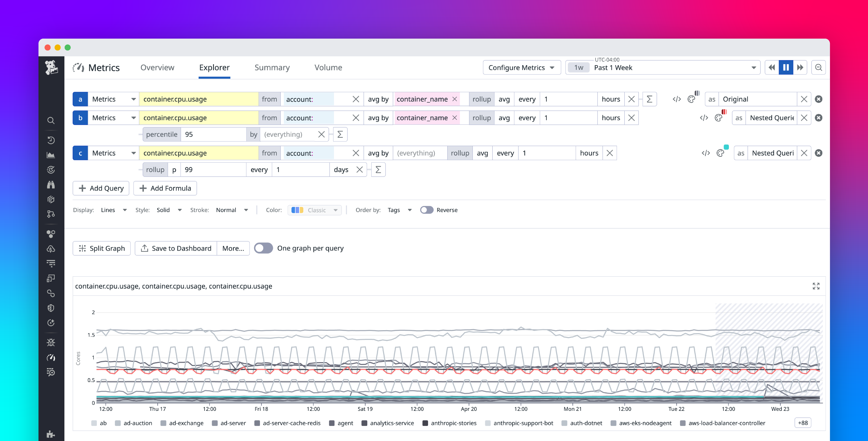Switch to the Overview tab
This screenshot has width=868, height=441.
click(x=157, y=67)
